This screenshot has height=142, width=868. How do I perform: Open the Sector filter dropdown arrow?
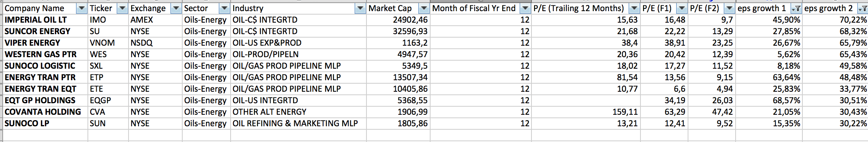224,8
